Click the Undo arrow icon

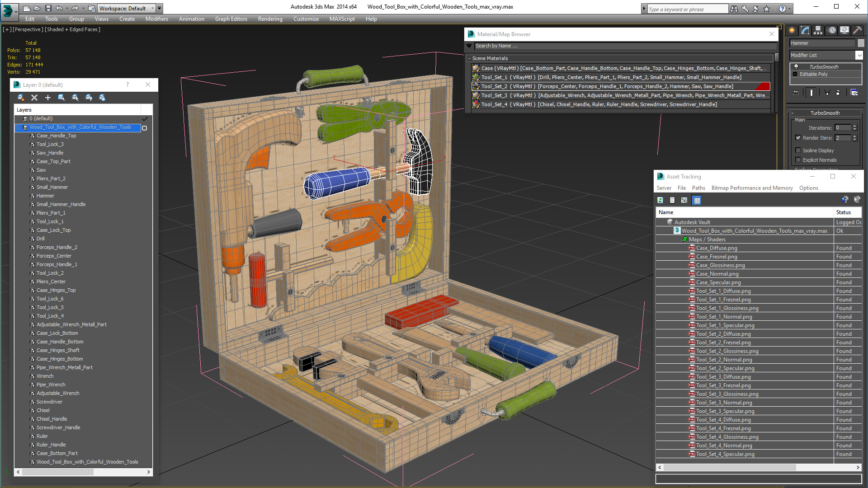[x=59, y=8]
